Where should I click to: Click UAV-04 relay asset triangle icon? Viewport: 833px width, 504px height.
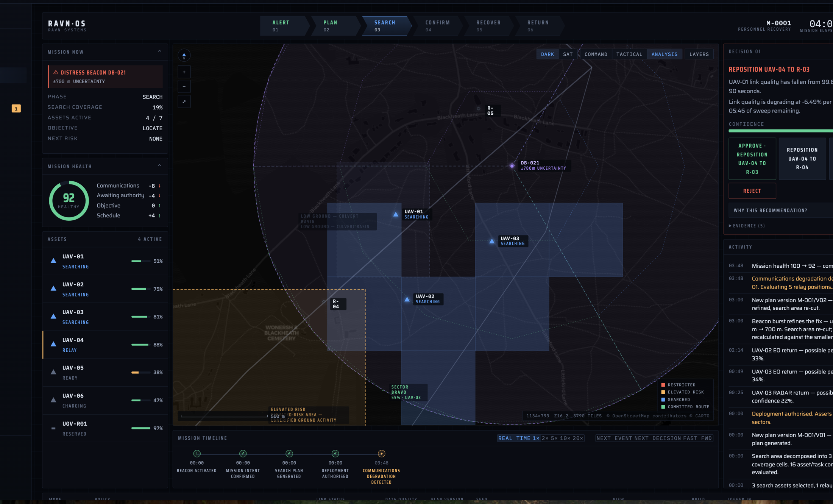[x=53, y=344]
